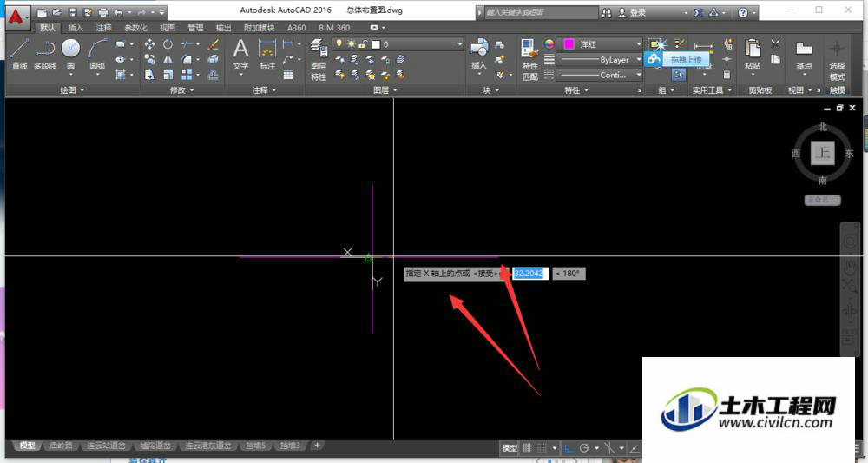Toggle layer freeze sun icon
The image size is (868, 463).
click(x=351, y=43)
